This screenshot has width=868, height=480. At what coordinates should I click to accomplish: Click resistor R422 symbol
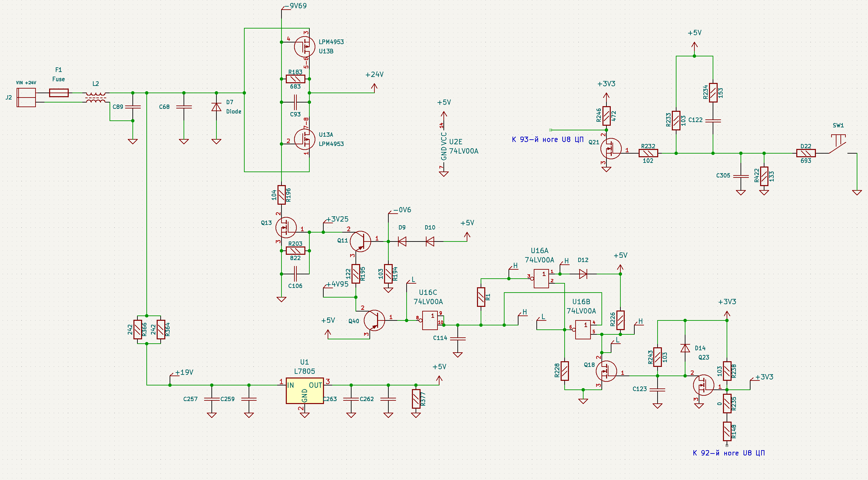pyautogui.click(x=764, y=176)
